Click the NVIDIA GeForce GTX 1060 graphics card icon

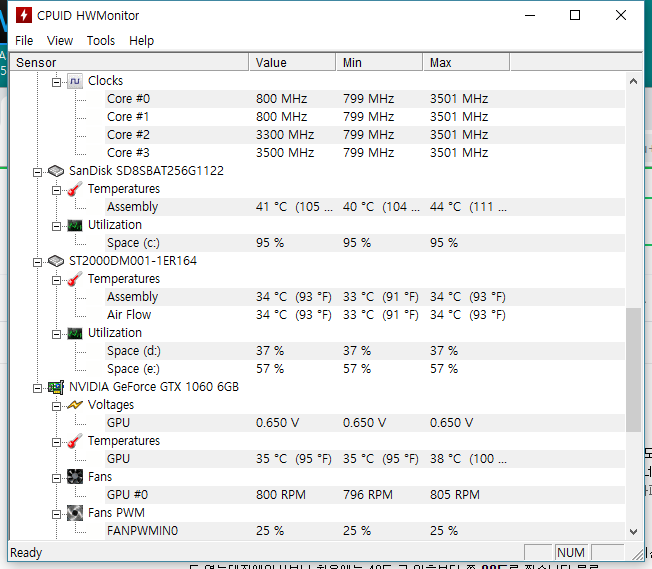coord(56,387)
